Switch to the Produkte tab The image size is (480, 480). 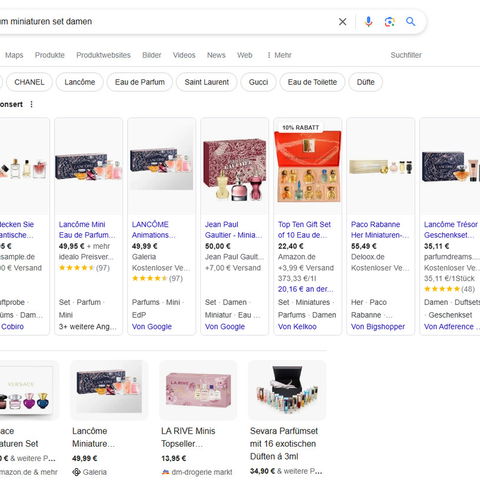click(50, 55)
